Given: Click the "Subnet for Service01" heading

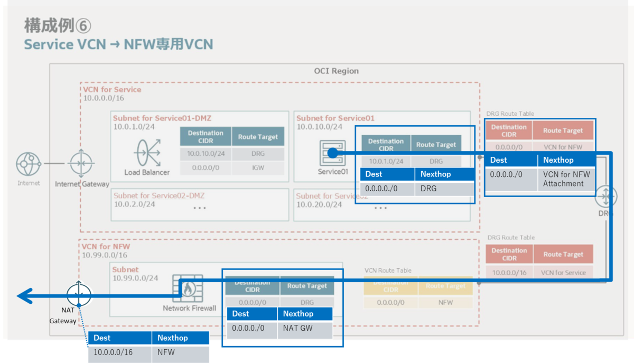Looking at the screenshot, I should (x=335, y=118).
